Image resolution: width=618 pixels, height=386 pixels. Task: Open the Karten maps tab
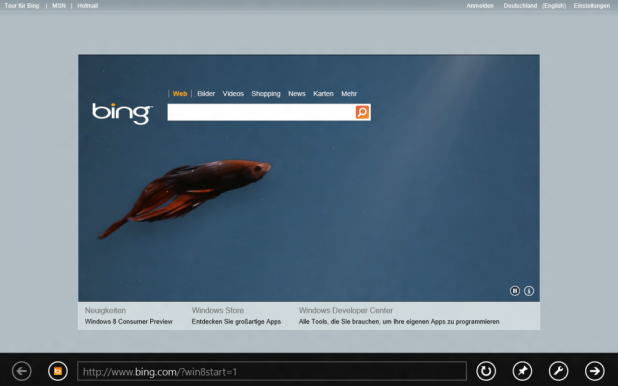click(323, 94)
